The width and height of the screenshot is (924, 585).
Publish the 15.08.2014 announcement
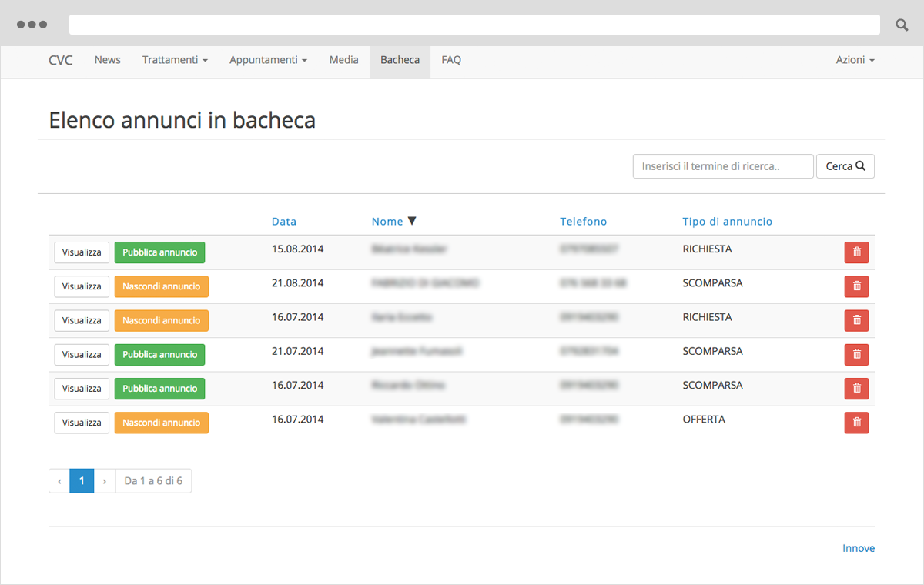[x=159, y=252]
